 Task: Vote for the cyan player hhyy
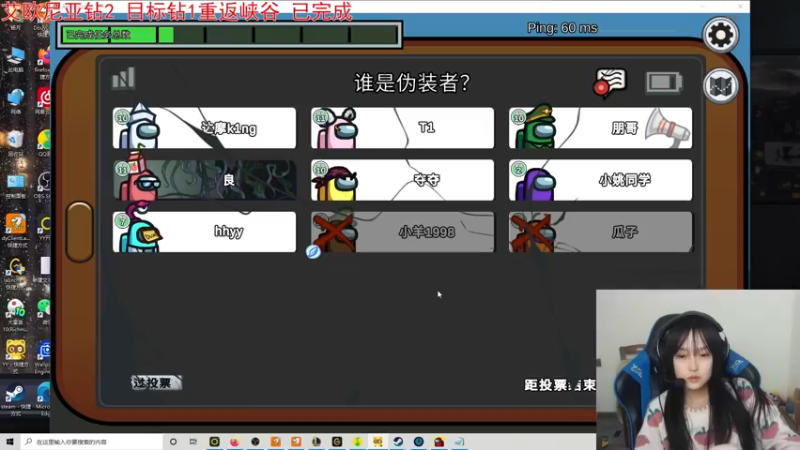[204, 232]
